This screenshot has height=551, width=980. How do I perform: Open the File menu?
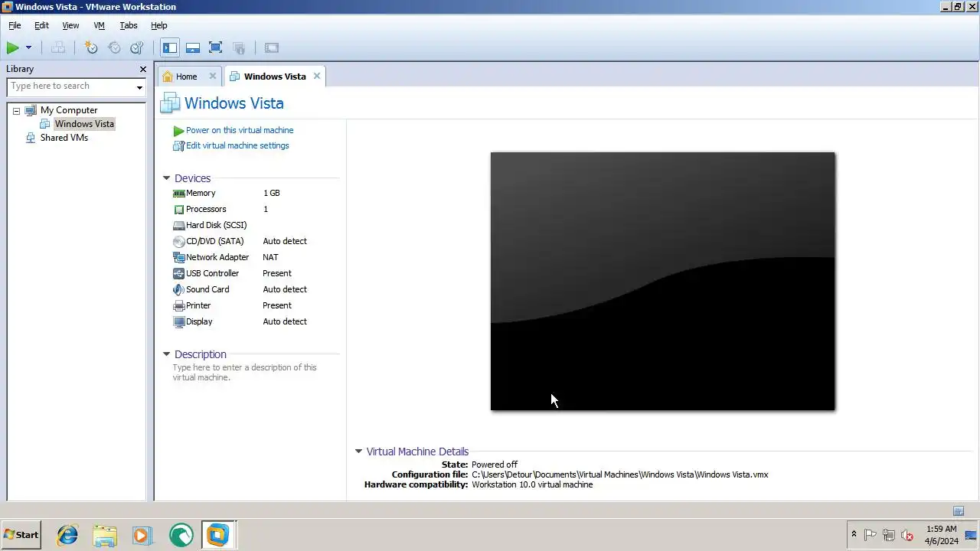[15, 25]
